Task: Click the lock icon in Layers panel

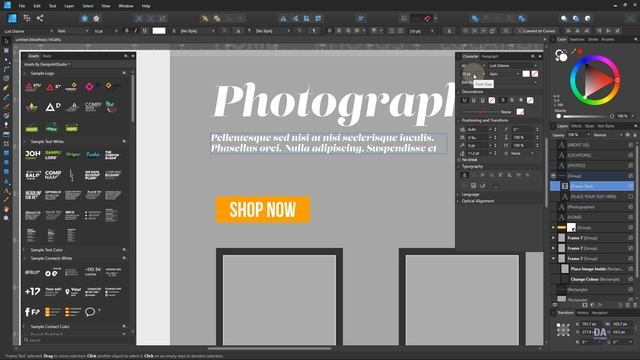Action: pyautogui.click(x=635, y=135)
